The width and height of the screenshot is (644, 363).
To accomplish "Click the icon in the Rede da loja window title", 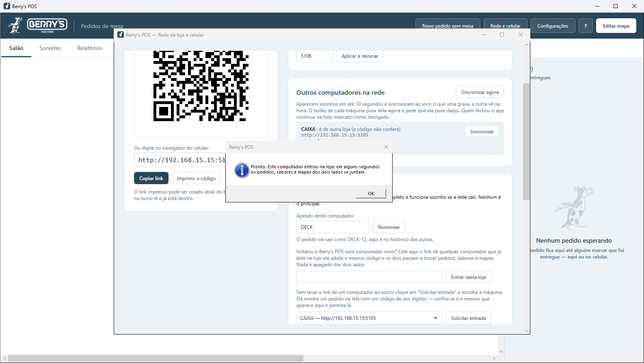I will point(121,35).
